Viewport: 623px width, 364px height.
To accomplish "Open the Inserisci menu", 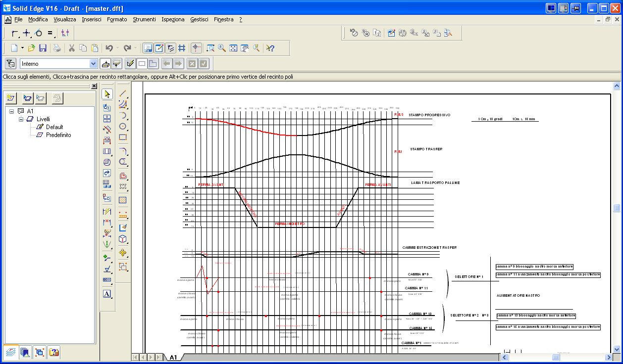I will pos(92,19).
